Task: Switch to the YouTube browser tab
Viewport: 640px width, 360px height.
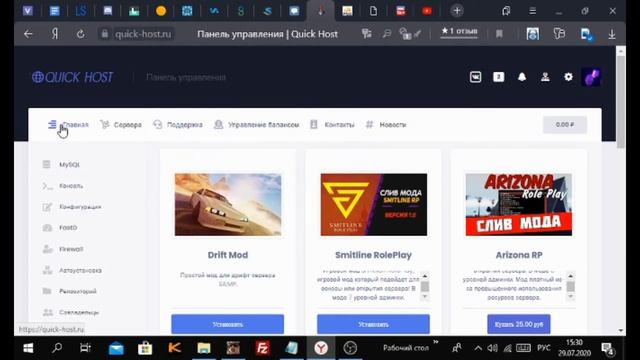Action: pyautogui.click(x=427, y=11)
